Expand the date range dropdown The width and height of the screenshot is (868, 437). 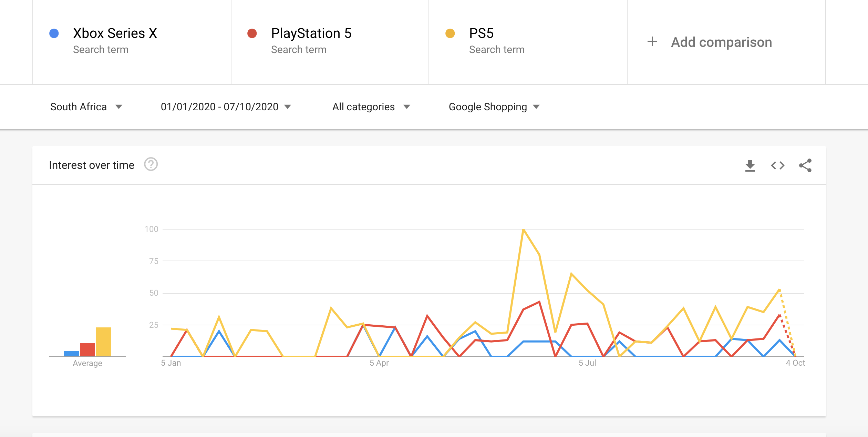[226, 107]
